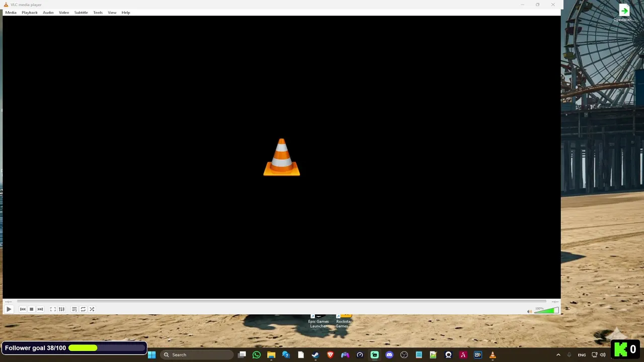
Task: Open the red A-logo app in taskbar
Action: tap(463, 355)
